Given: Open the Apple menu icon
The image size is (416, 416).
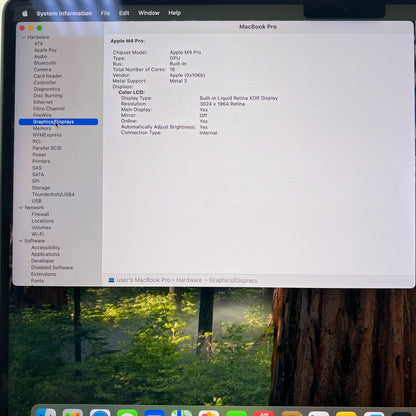Looking at the screenshot, I should [x=25, y=13].
